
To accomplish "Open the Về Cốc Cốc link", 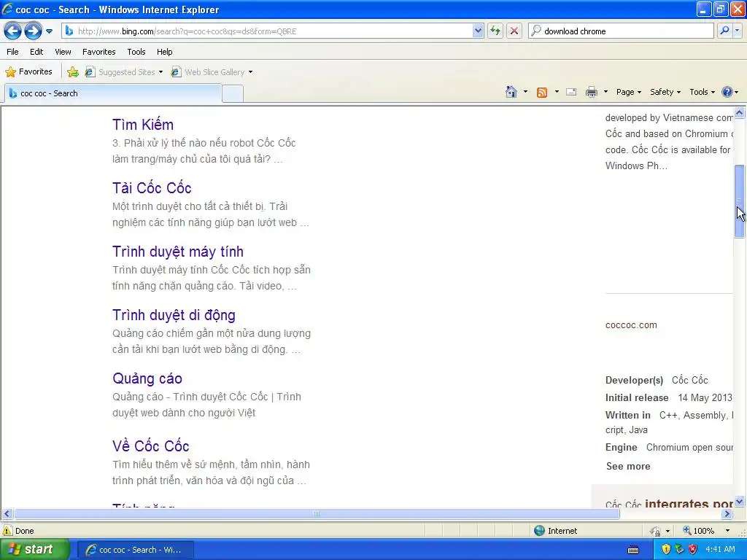I will coord(151,446).
